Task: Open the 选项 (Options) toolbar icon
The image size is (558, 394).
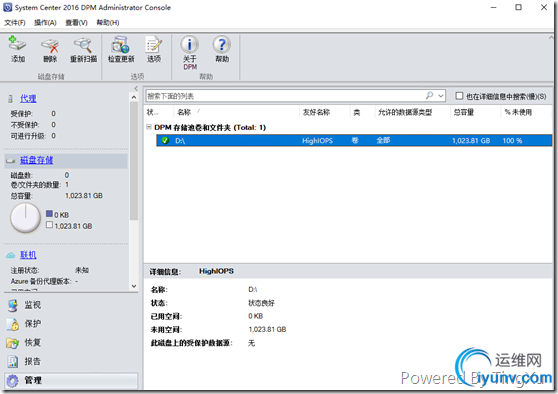Action: point(154,45)
